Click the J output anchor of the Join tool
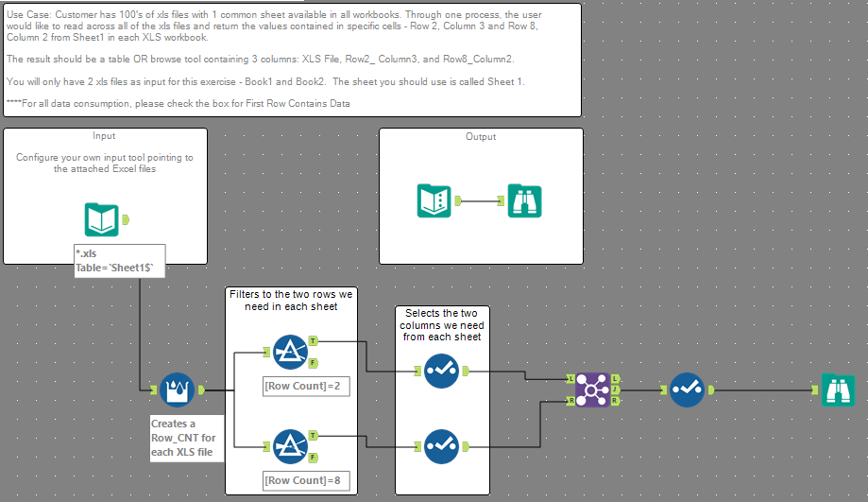The height and width of the screenshot is (502, 868). (615, 390)
